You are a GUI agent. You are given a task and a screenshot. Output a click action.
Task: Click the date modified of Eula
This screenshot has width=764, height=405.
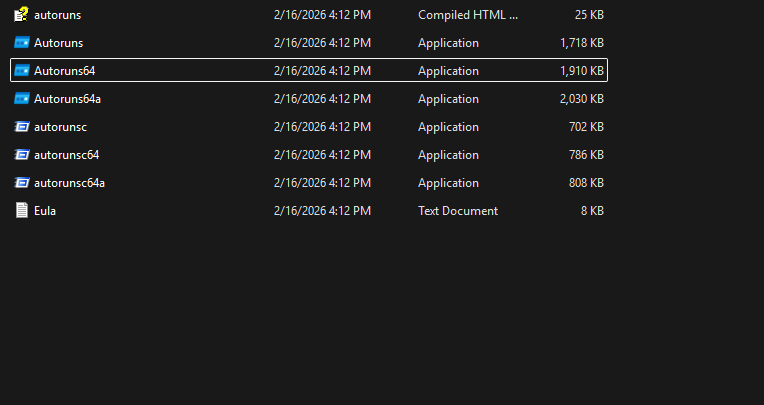(322, 211)
